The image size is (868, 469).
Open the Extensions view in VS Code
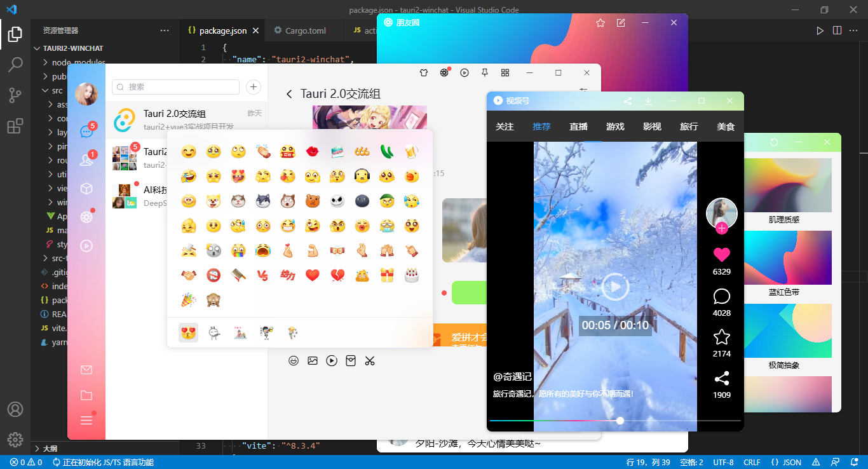tap(15, 126)
